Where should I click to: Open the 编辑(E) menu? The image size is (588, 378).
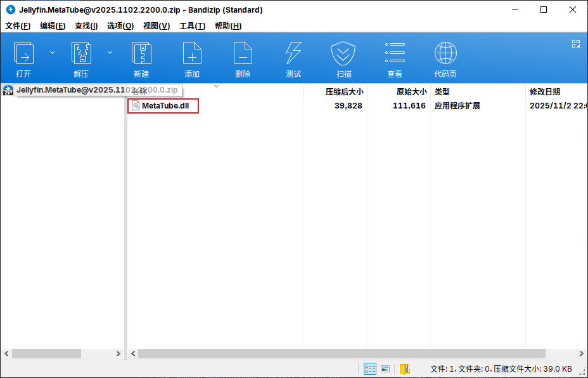53,26
